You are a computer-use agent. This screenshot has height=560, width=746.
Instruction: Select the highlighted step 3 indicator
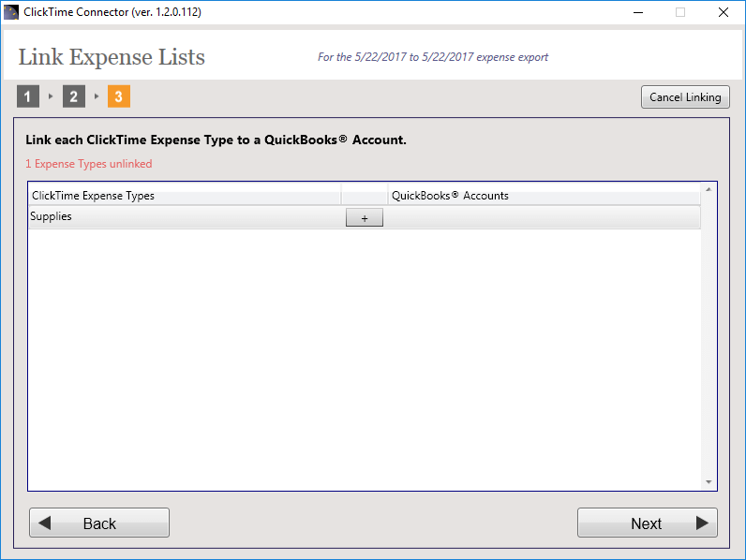(119, 96)
